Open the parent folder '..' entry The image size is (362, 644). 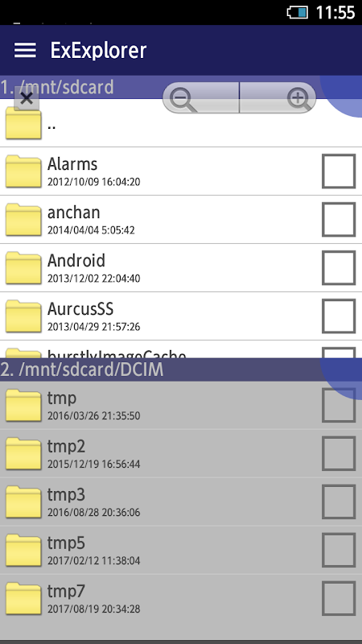tap(181, 123)
